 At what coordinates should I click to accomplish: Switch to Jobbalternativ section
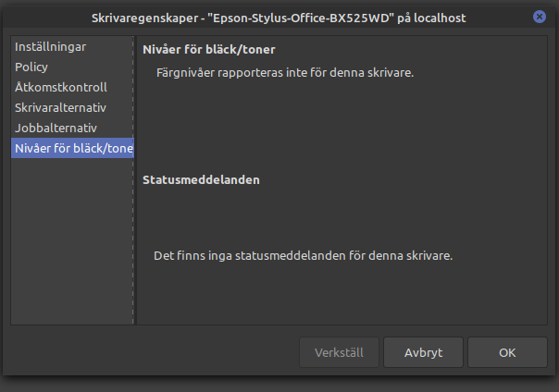click(x=72, y=128)
